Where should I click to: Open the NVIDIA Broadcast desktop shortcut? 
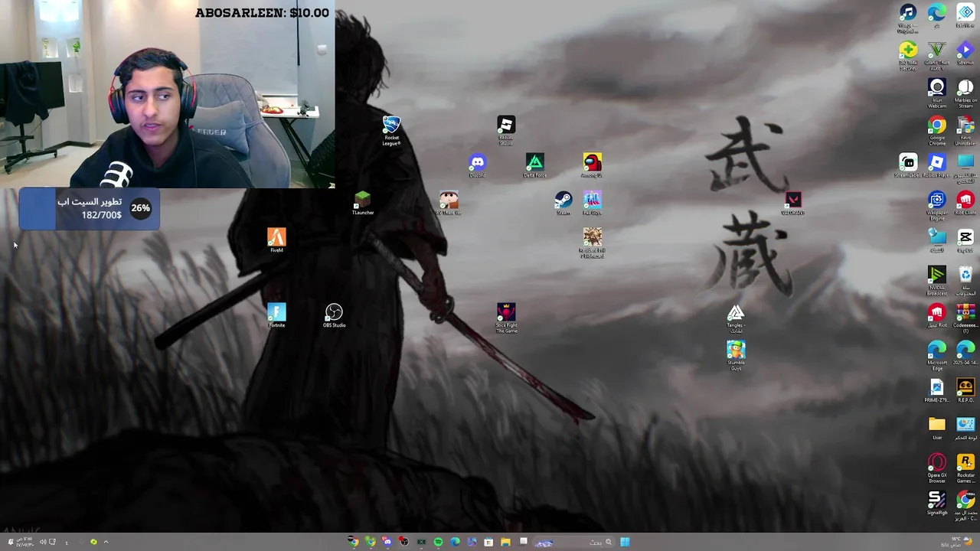point(936,280)
